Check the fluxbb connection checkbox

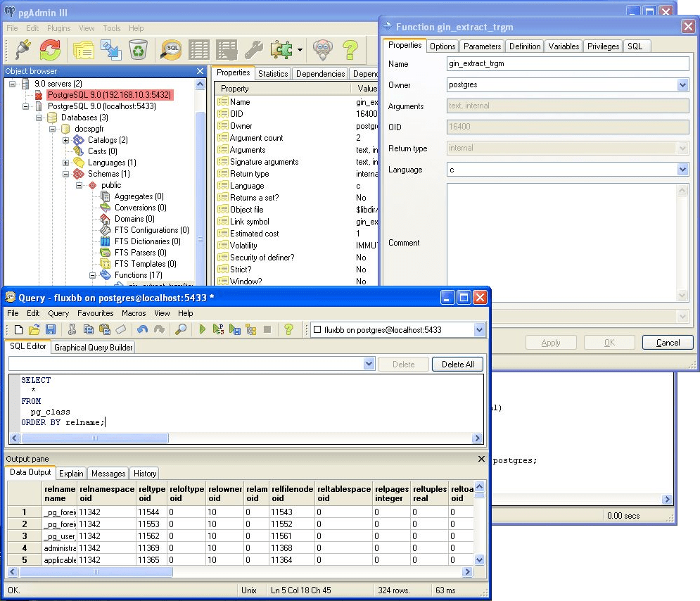point(318,329)
